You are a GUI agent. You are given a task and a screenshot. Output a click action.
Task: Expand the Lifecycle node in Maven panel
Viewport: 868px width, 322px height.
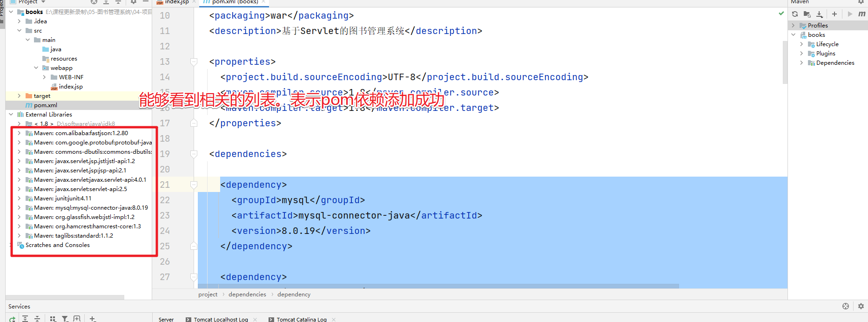801,44
